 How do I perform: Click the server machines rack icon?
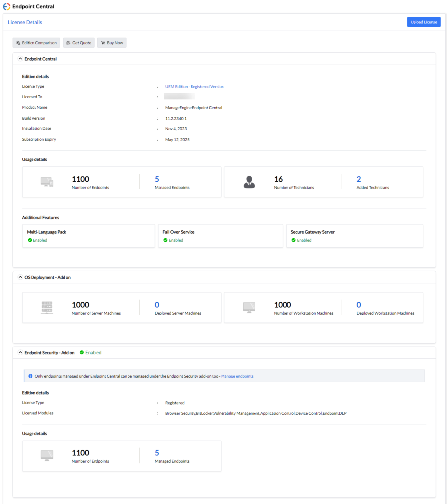tap(47, 307)
